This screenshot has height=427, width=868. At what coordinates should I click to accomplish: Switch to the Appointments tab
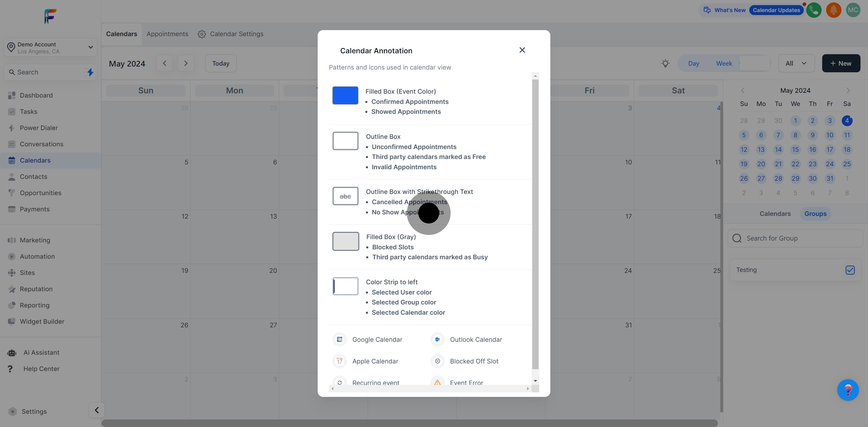click(167, 34)
